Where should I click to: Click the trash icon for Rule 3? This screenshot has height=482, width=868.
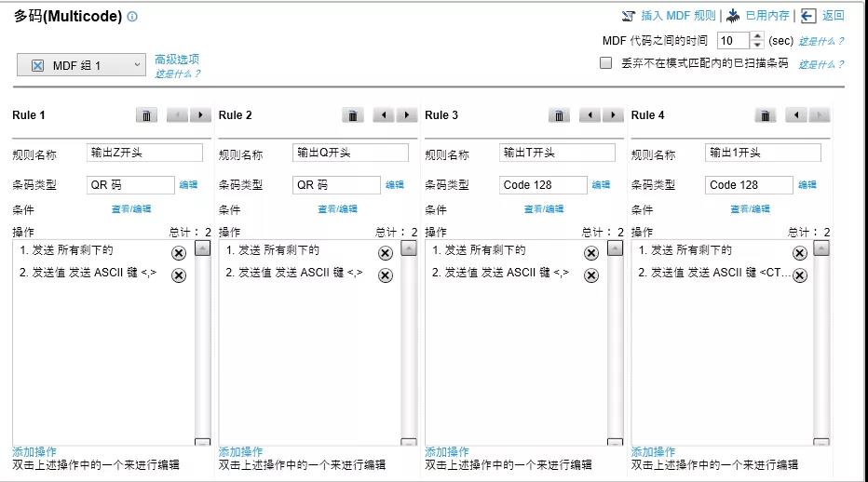[559, 115]
